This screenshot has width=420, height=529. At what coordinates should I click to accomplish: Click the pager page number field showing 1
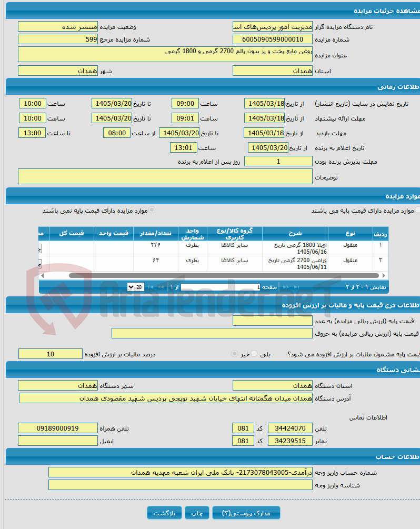pyautogui.click(x=221, y=287)
